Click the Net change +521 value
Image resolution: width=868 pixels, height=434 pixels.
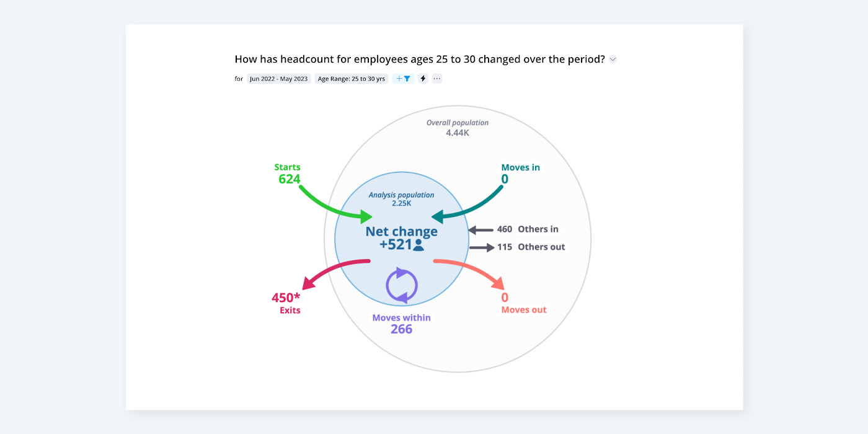(x=396, y=245)
